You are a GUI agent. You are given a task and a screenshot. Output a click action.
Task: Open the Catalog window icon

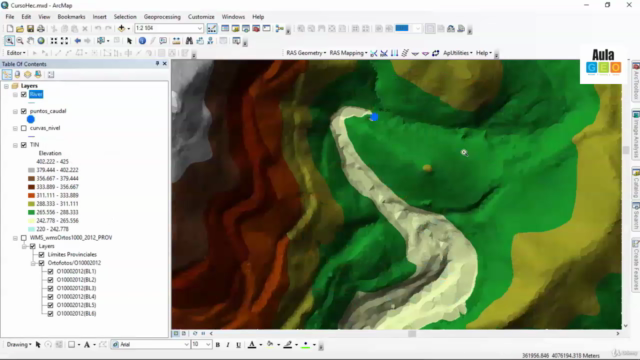(x=236, y=29)
